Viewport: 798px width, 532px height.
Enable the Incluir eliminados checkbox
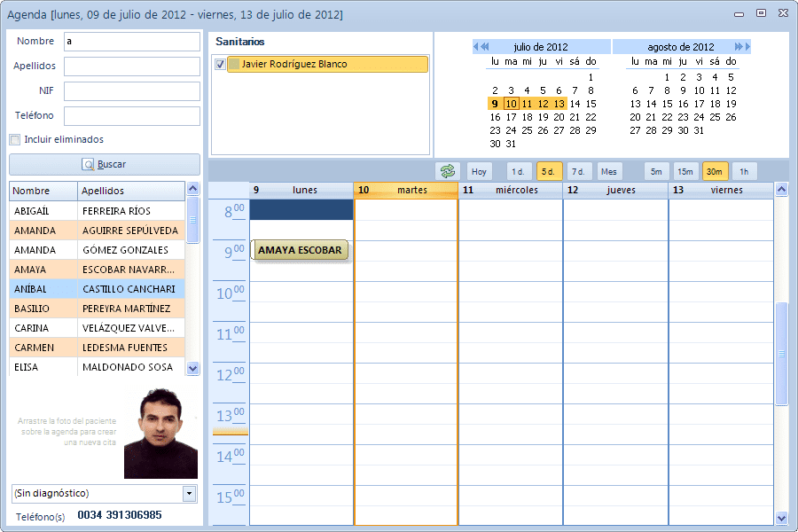point(15,139)
